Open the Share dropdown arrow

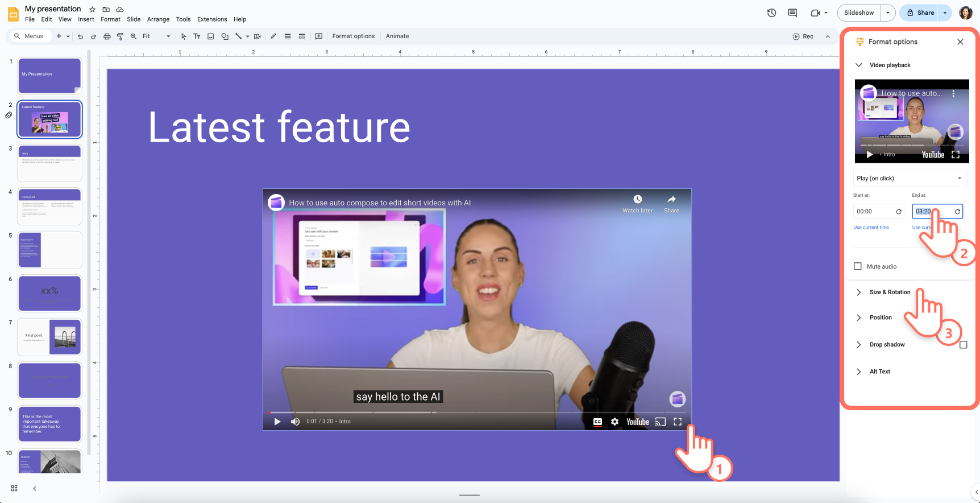(x=945, y=13)
